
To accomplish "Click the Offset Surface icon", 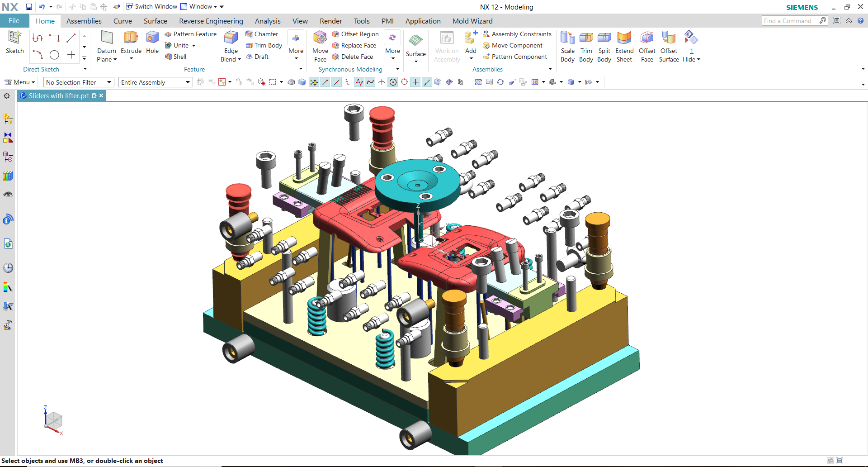I will (x=669, y=38).
